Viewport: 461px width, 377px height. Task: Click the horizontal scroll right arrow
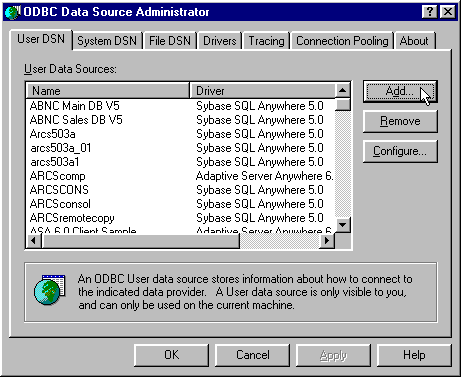tap(327, 240)
